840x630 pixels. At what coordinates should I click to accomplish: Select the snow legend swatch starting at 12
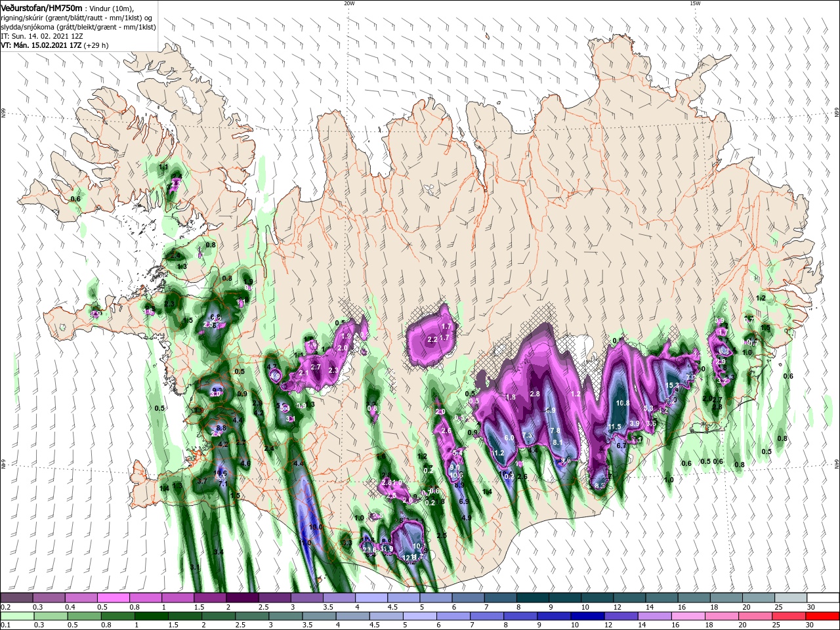tap(629, 598)
